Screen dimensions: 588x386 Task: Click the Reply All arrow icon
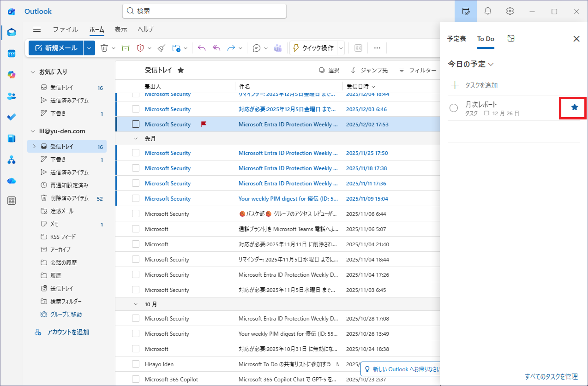pos(216,48)
